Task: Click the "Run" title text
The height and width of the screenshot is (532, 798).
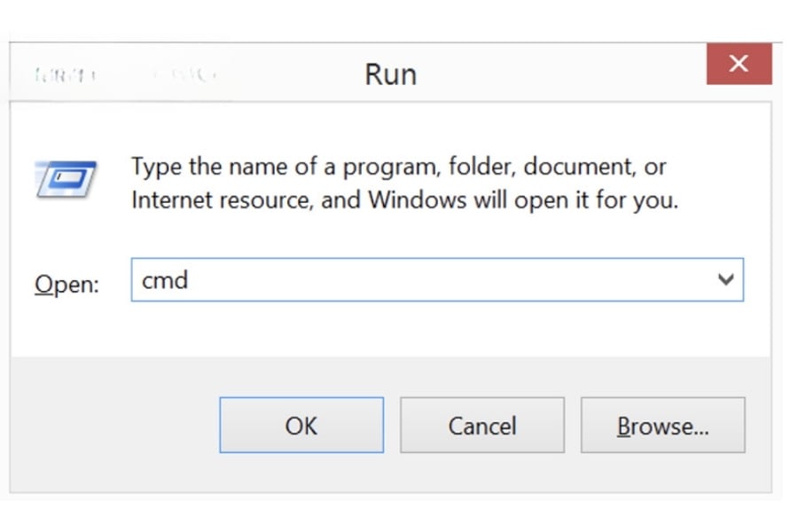Action: click(390, 74)
